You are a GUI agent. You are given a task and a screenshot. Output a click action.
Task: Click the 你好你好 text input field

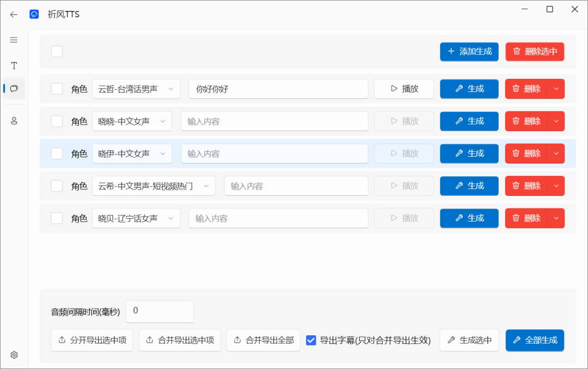click(279, 89)
